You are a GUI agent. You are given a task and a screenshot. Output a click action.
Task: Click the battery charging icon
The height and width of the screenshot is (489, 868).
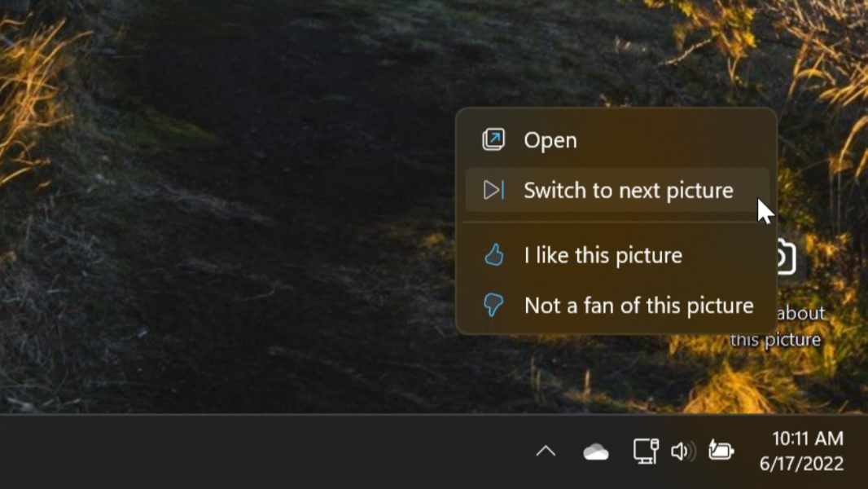(721, 451)
